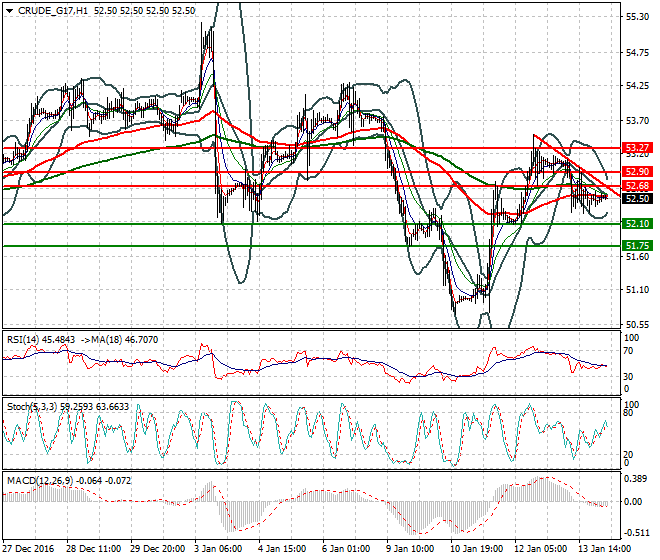Select the 52.90 red resistance level label

pyautogui.click(x=637, y=172)
